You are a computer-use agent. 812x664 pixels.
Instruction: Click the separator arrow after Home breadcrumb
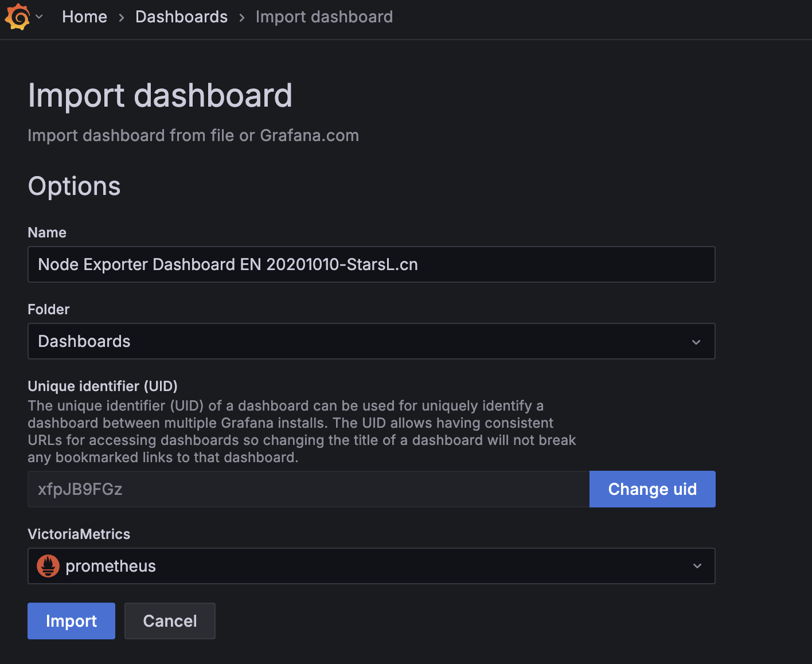tap(122, 18)
